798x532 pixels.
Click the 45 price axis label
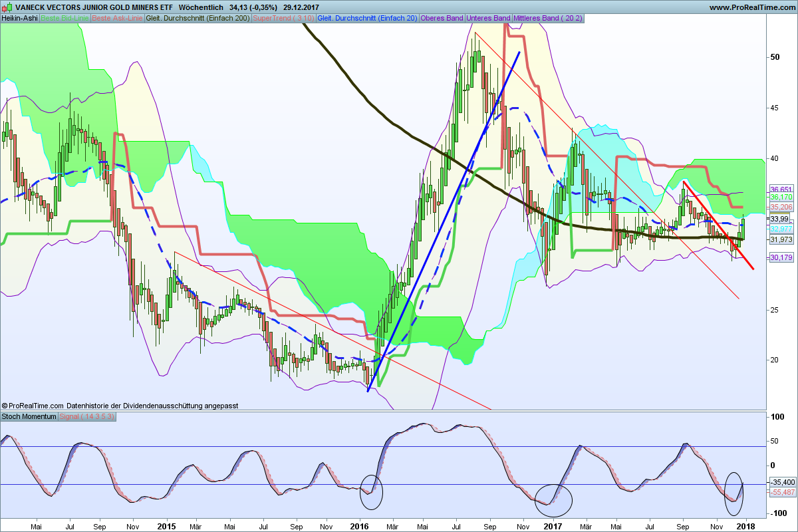774,108
